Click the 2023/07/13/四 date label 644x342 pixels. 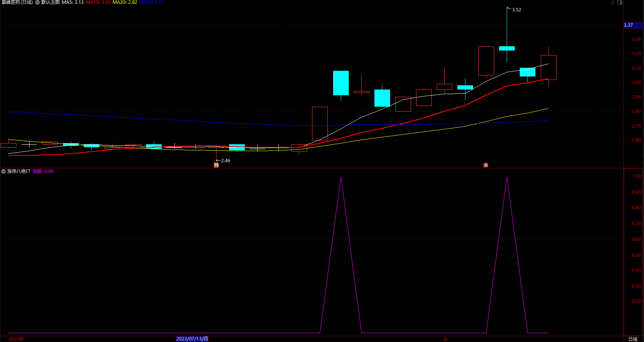[x=192, y=339]
